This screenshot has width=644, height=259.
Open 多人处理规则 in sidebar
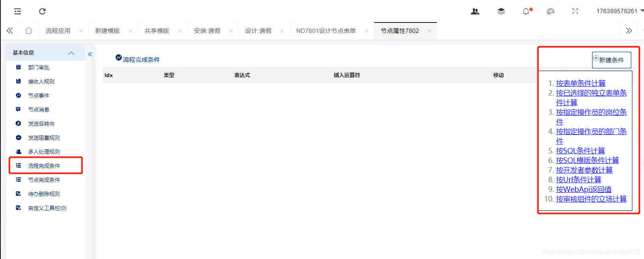click(x=44, y=152)
